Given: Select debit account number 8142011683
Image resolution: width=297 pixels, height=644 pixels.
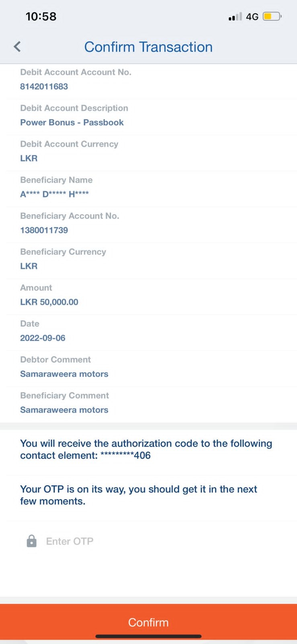Looking at the screenshot, I should point(44,87).
